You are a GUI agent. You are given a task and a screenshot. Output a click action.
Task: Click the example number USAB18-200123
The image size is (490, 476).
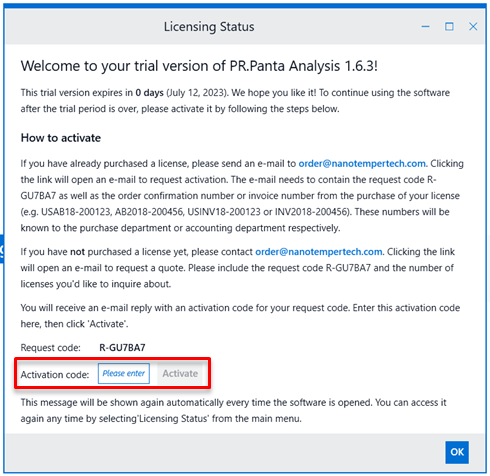[x=76, y=212]
